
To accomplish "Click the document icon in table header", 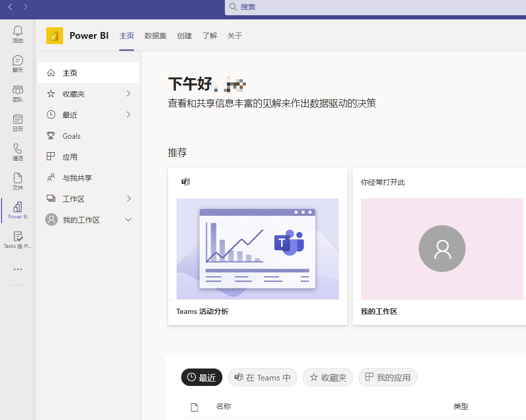I will coord(194,407).
